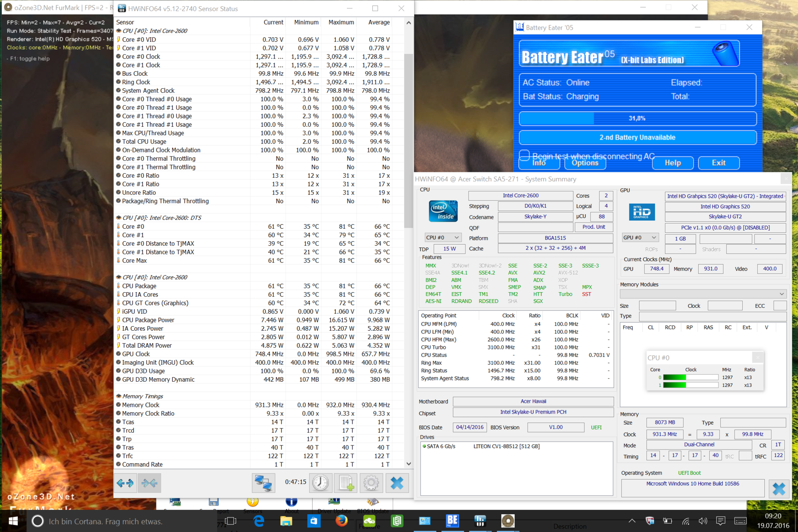Viewport: 798px width, 532px height.
Task: Open the Action Center notifications icon
Action: click(721, 521)
